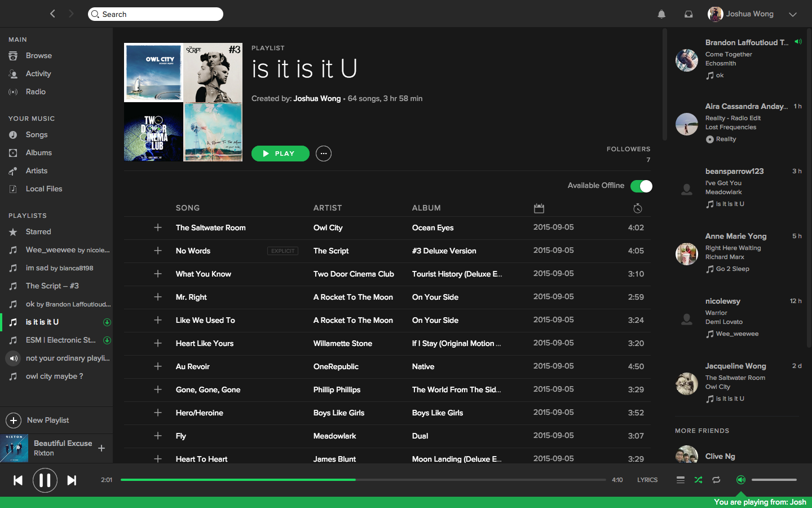This screenshot has height=508, width=812.
Task: Open the LYRICS view
Action: click(647, 480)
